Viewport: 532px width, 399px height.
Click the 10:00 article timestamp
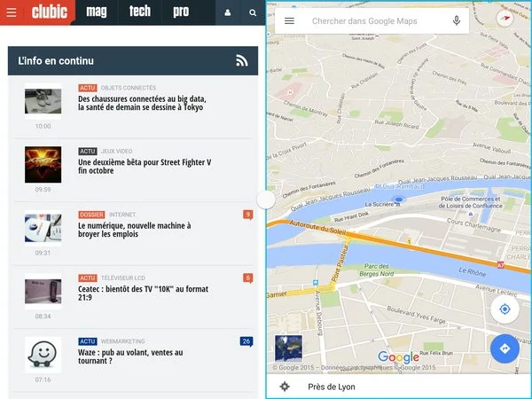[x=43, y=126]
